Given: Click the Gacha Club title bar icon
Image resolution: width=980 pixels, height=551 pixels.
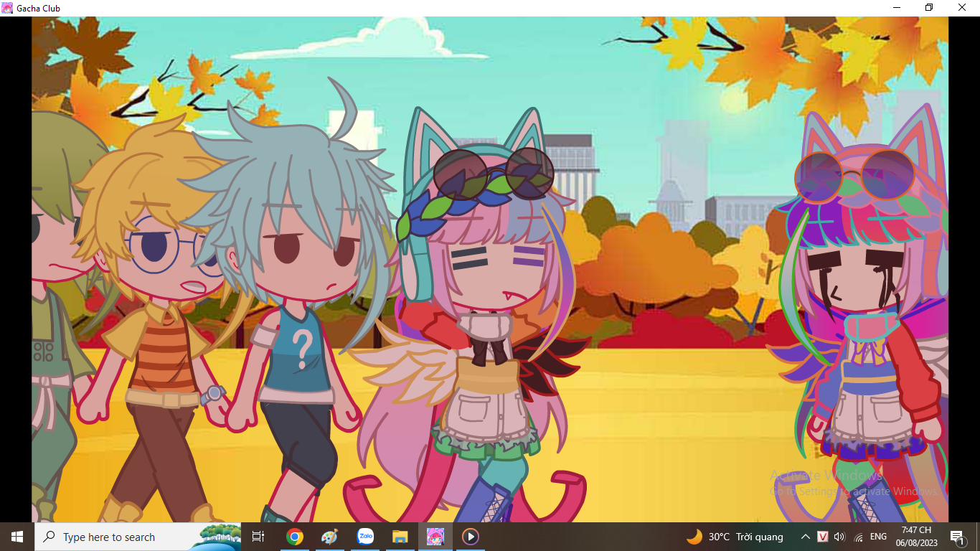Looking at the screenshot, I should tap(7, 8).
